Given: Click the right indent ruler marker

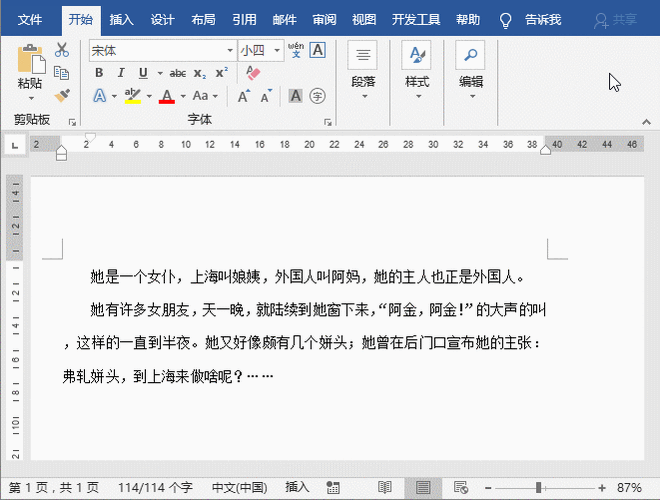Looking at the screenshot, I should tap(546, 150).
